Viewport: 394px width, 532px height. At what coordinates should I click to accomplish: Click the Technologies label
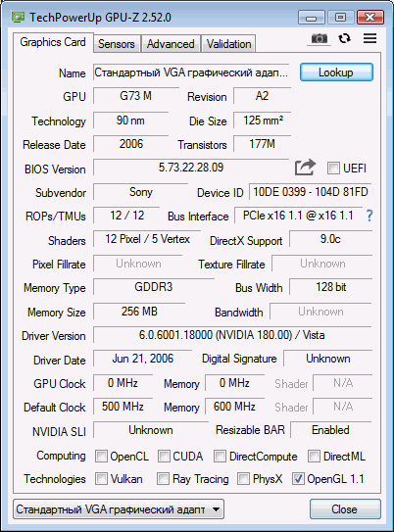pos(55,479)
